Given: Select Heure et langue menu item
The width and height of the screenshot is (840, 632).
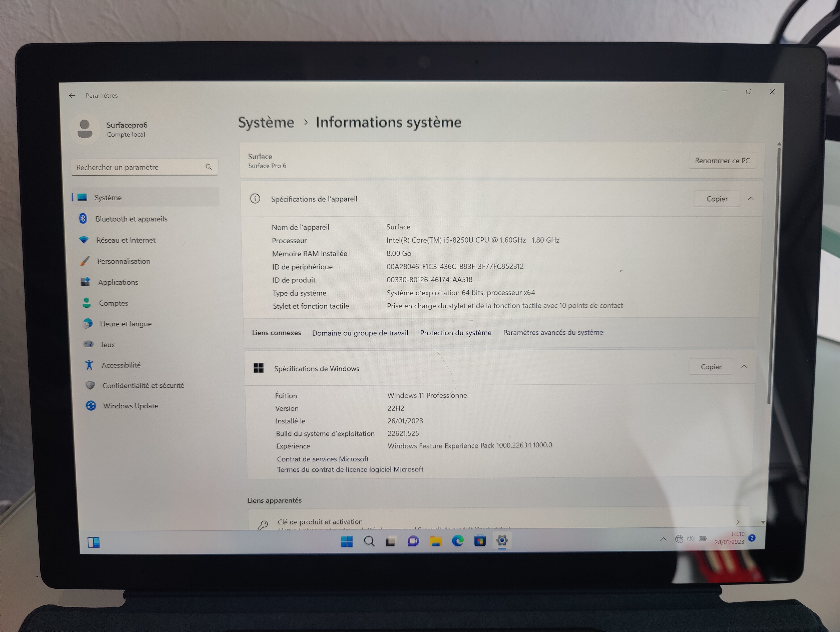Looking at the screenshot, I should click(x=125, y=324).
